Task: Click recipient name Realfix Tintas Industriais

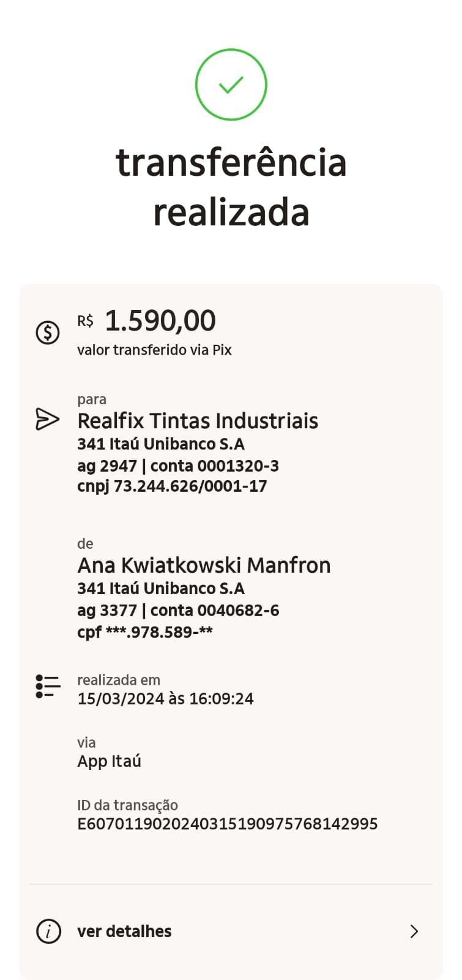Action: pyautogui.click(x=198, y=421)
